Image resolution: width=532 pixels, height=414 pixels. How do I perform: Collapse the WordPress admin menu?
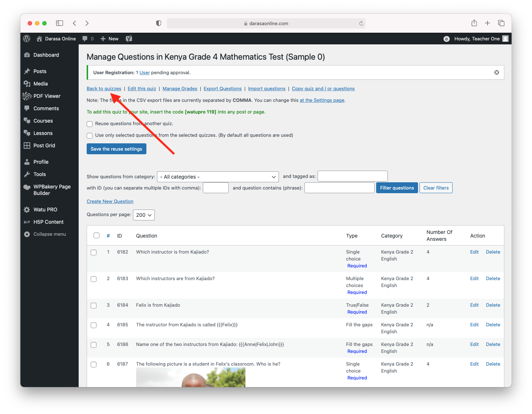coord(50,234)
